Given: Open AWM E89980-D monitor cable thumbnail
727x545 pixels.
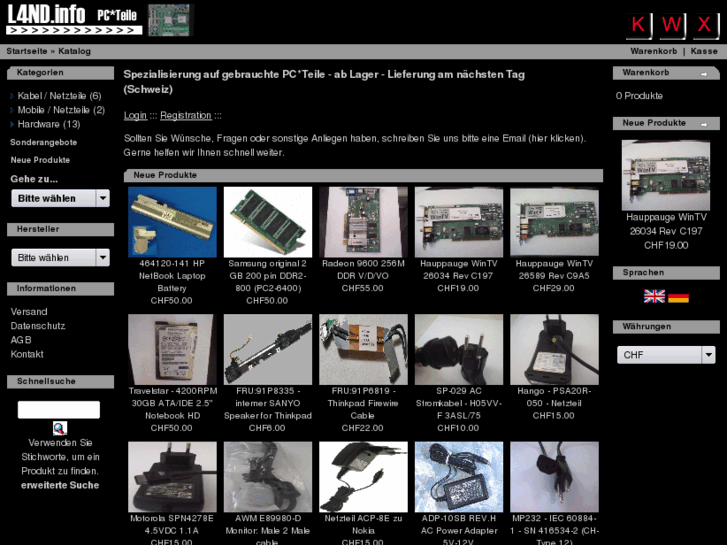Looking at the screenshot, I should (268, 477).
